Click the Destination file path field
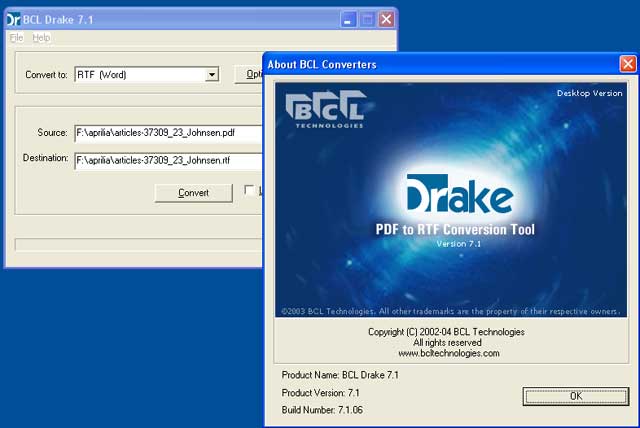 pos(169,161)
